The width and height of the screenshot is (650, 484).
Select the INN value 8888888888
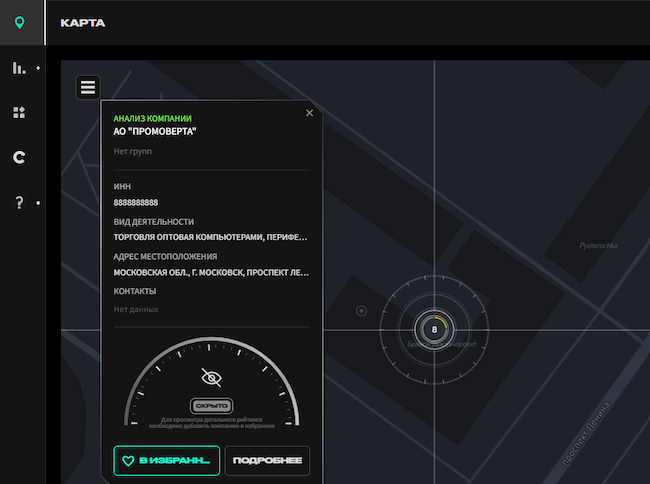136,203
